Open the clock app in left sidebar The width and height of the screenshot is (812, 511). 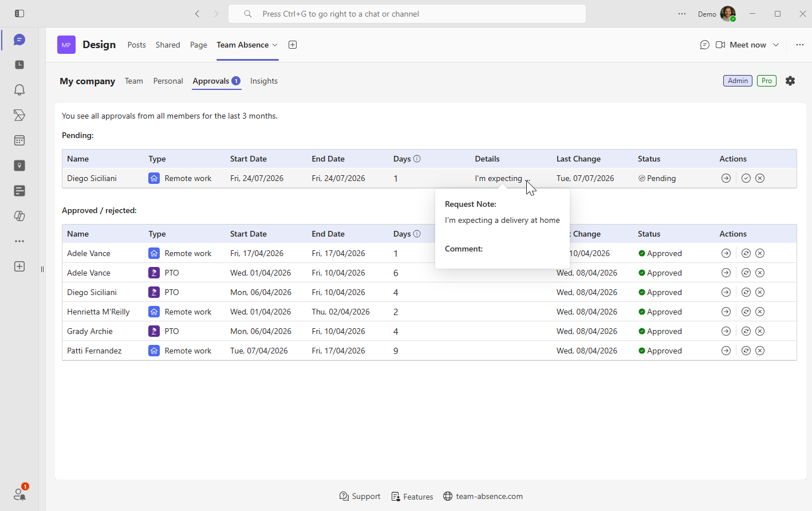point(19,65)
